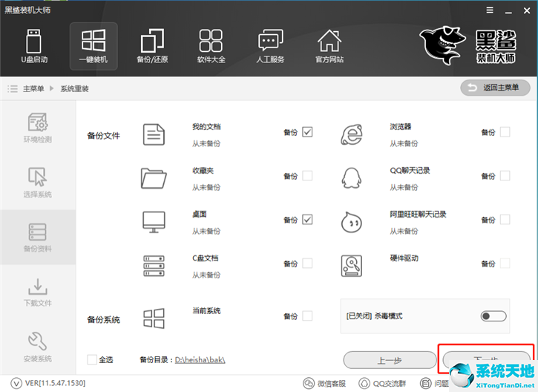Click the breadcrumb list icon
This screenshot has width=538, height=392.
13,89
